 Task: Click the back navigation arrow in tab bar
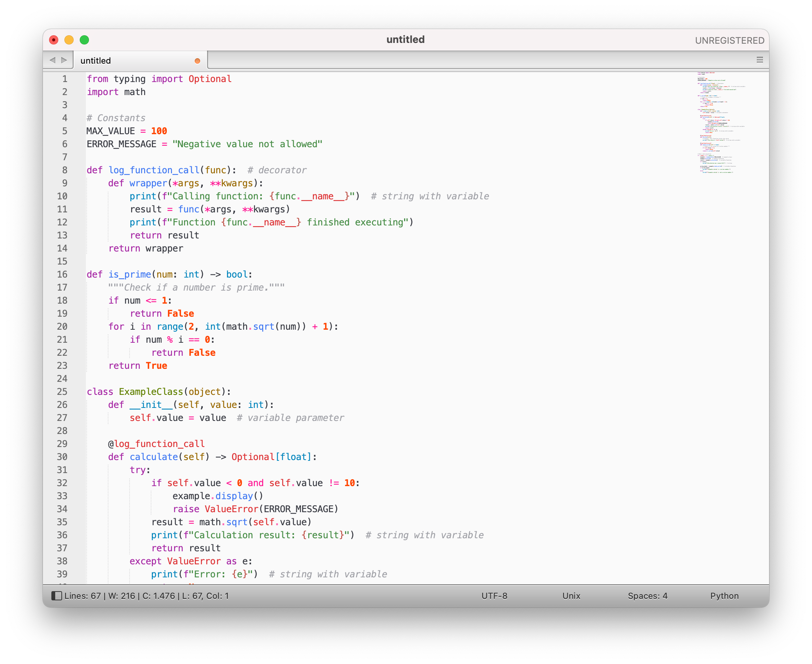click(x=53, y=60)
